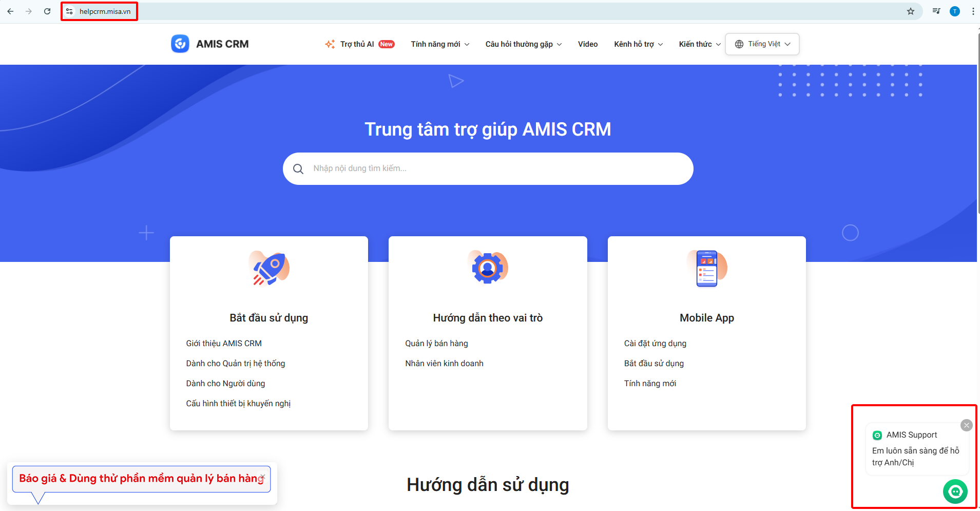Image resolution: width=980 pixels, height=511 pixels.
Task: Expand the Kênh hỗ trợ menu
Action: [639, 44]
